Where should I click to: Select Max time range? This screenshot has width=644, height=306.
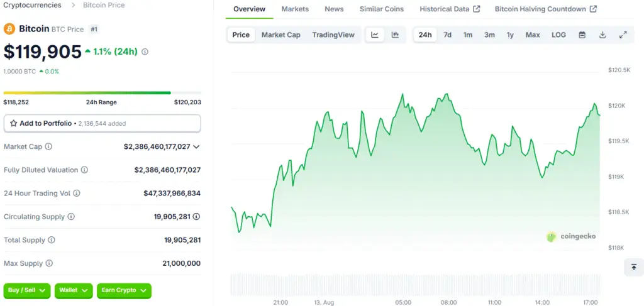[x=533, y=35]
